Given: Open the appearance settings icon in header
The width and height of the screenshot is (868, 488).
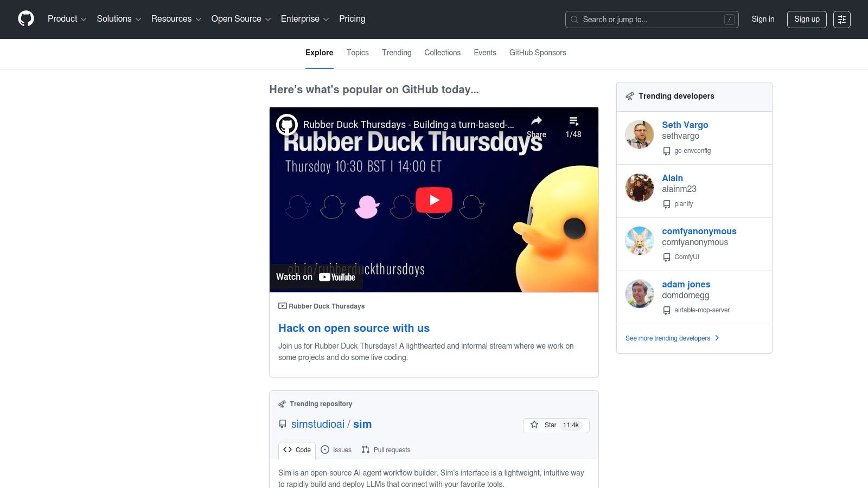Looking at the screenshot, I should pyautogui.click(x=842, y=20).
